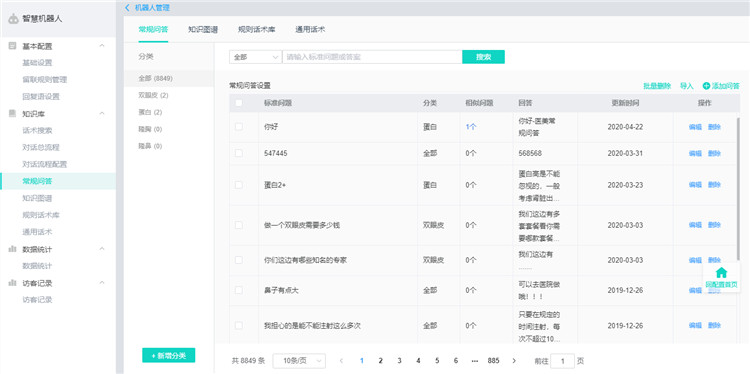The image size is (750, 374).
Task: Click the 智慧机器人 robot logo icon
Action: click(x=13, y=19)
